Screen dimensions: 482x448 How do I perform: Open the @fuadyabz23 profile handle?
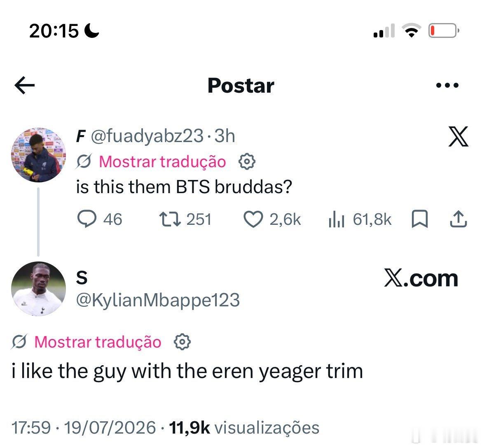point(147,136)
